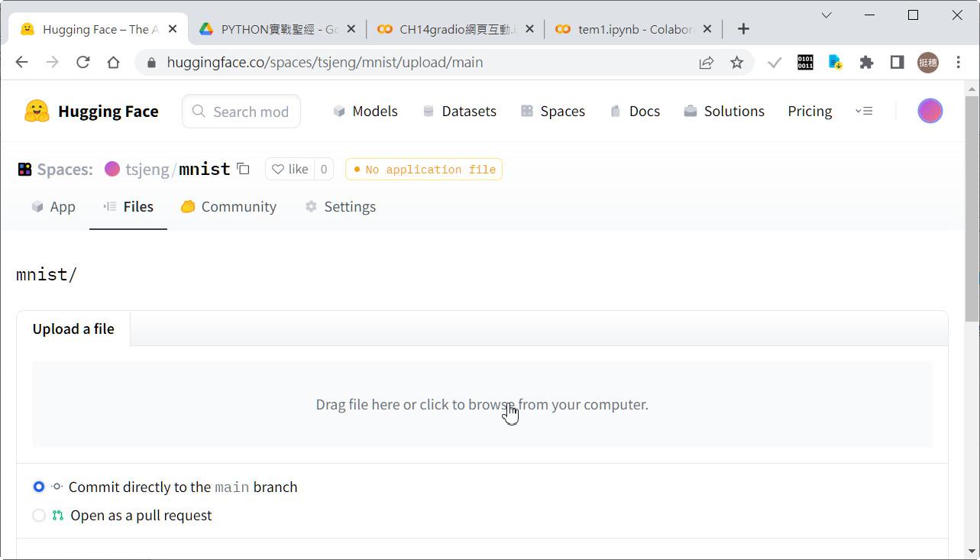
Task: Open the Hugging Face user avatar menu
Action: [x=930, y=111]
